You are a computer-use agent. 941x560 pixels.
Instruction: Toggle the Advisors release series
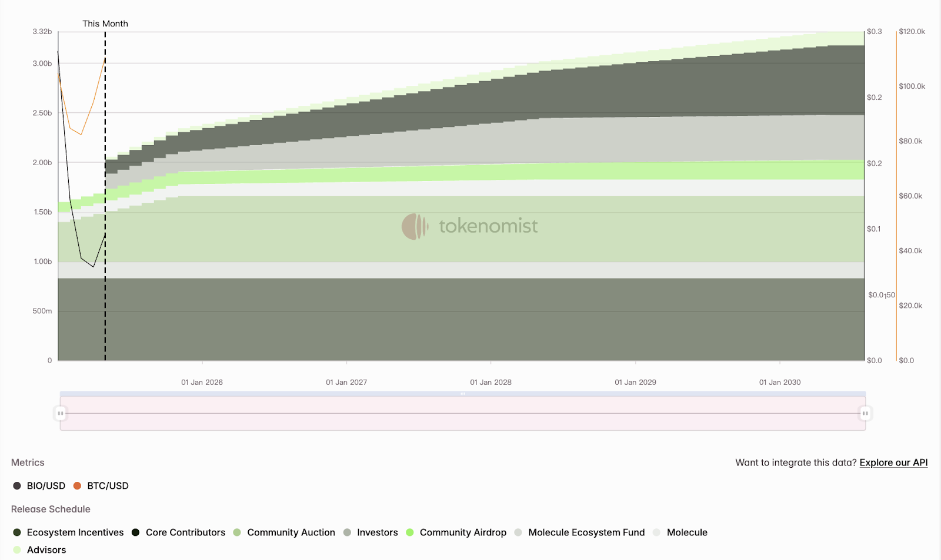[x=39, y=550]
